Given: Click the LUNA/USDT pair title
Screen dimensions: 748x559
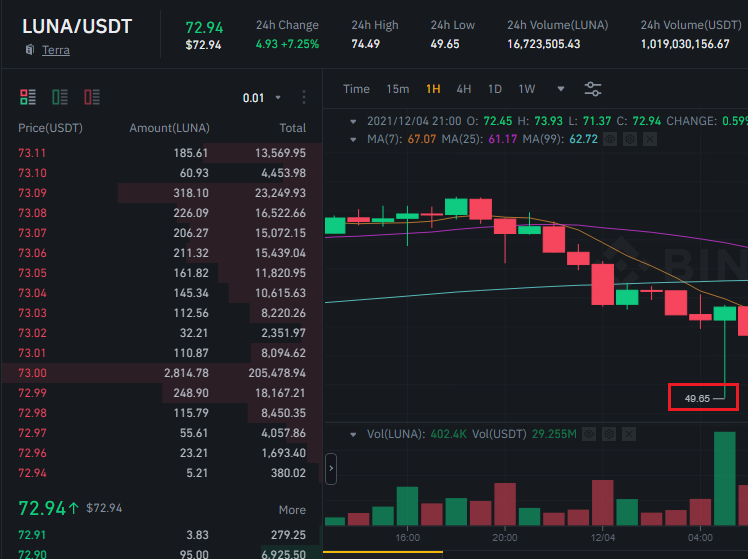Looking at the screenshot, I should [x=77, y=27].
